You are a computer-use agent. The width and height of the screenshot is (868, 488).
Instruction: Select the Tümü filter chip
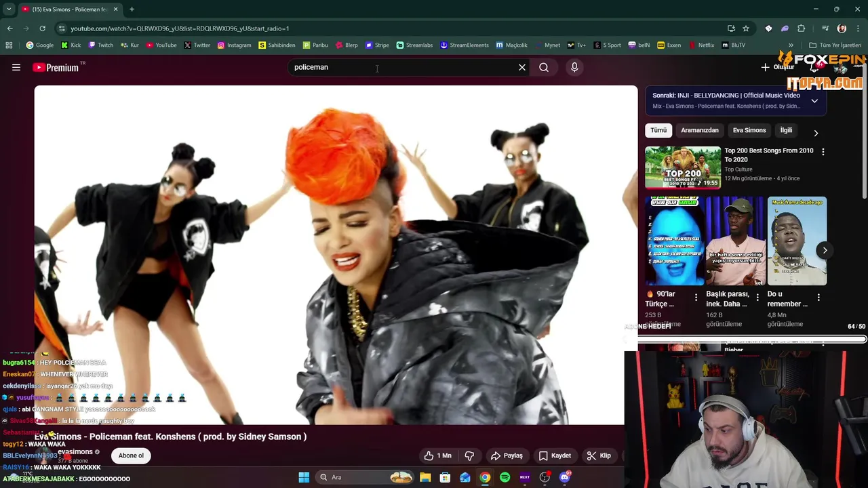pos(658,130)
